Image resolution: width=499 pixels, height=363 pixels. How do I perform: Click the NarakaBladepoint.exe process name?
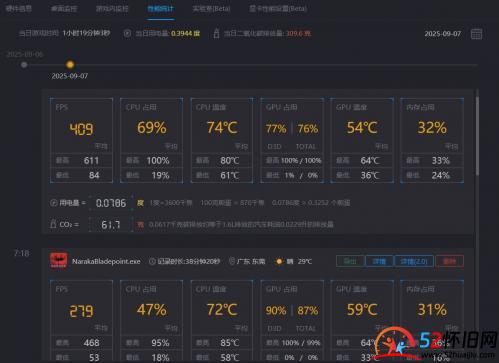[x=106, y=261]
